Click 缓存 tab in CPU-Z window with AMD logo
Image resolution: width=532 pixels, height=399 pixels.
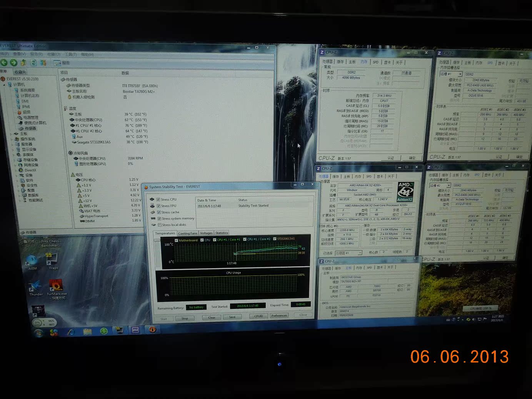tap(336, 176)
